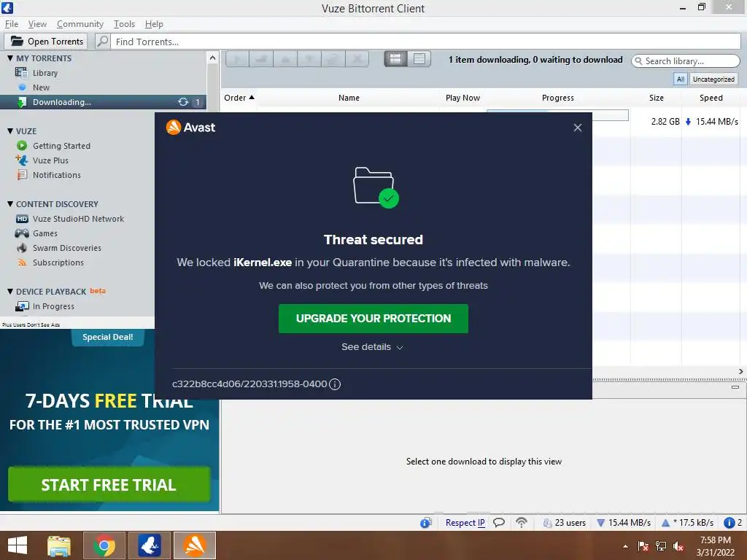Image resolution: width=747 pixels, height=560 pixels.
Task: Click the sidebar scroll up arrow
Action: pyautogui.click(x=212, y=58)
